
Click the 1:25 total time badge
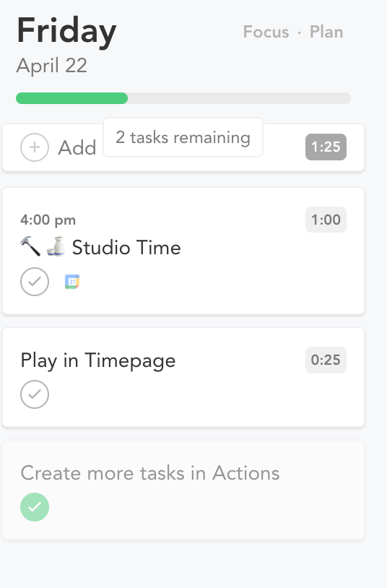pyautogui.click(x=326, y=147)
